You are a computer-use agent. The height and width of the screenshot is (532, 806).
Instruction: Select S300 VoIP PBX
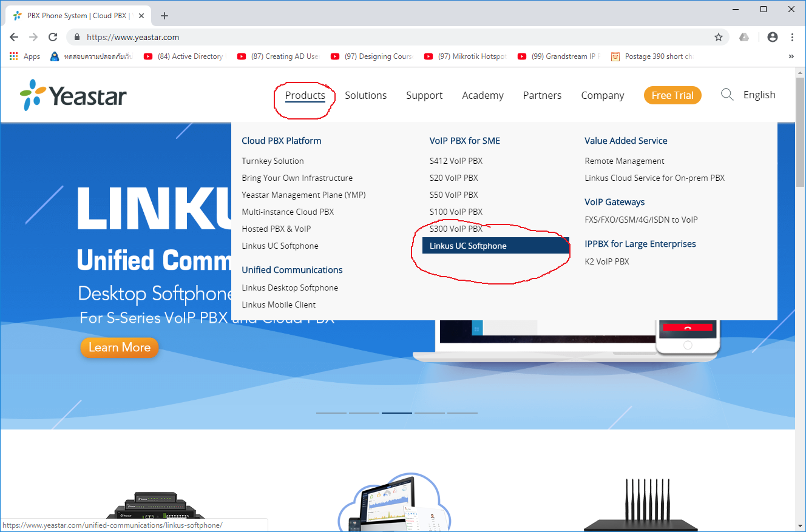tap(456, 229)
